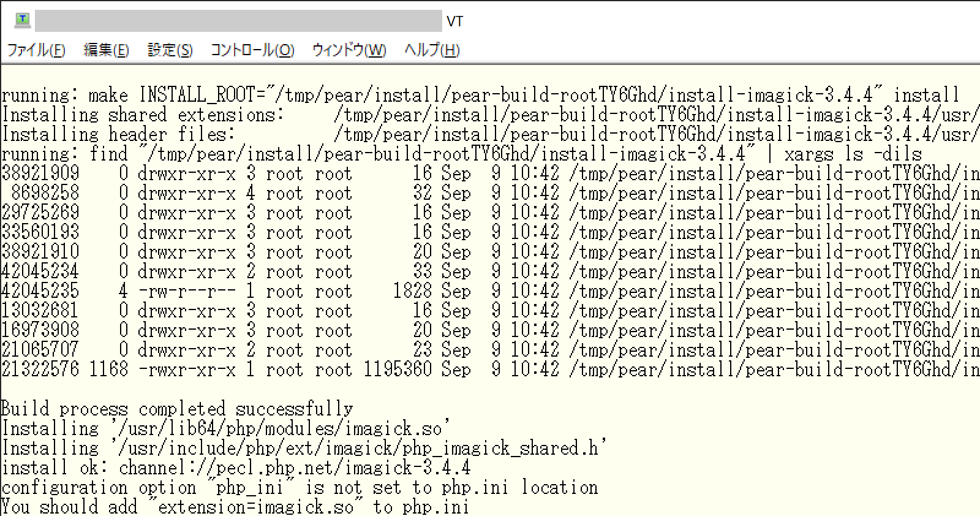Open the ファイル(F) menu
This screenshot has height=516, width=980.
(36, 50)
